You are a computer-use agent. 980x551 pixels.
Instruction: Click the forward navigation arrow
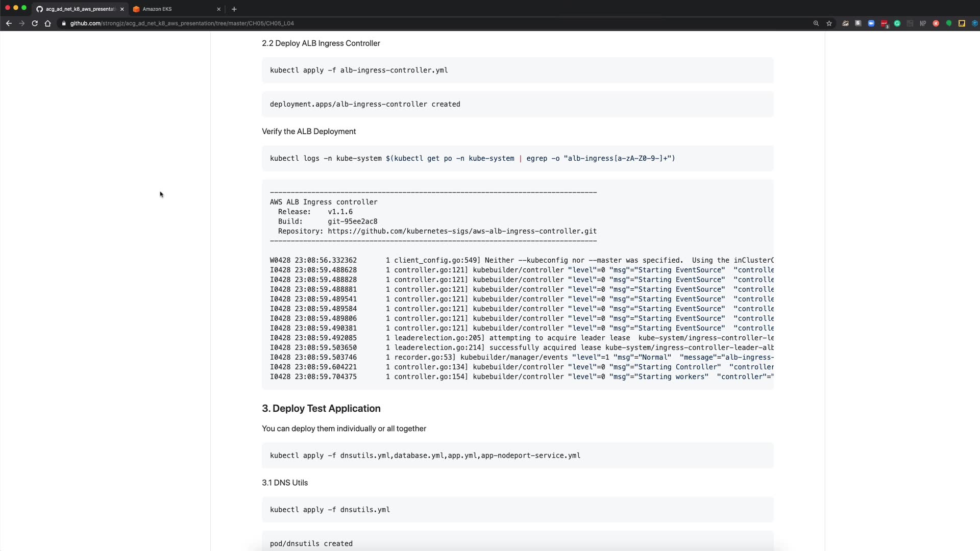pyautogui.click(x=21, y=23)
